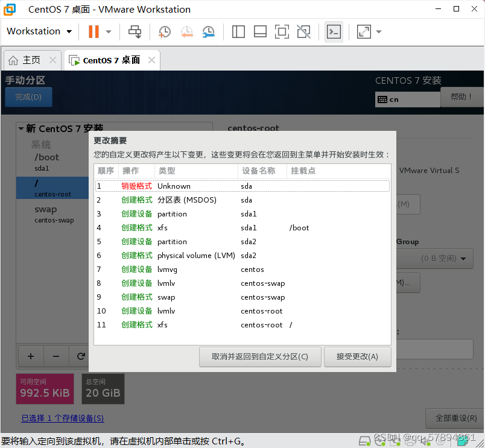Select the swap centos-swap mount point
Image resolution: width=485 pixels, height=448 pixels.
coord(52,214)
